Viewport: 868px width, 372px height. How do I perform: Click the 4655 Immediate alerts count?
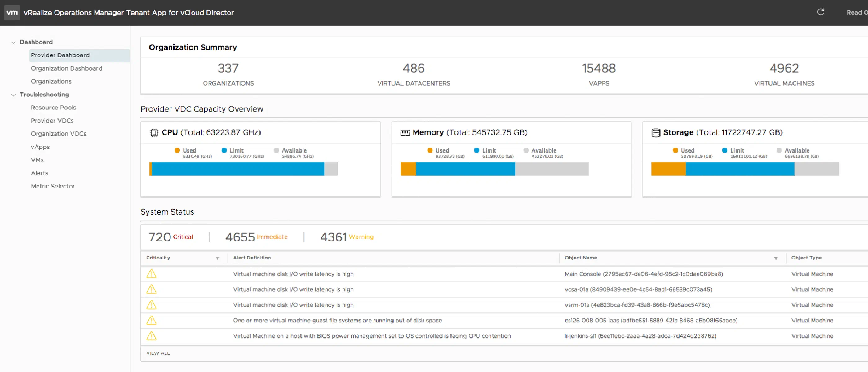(240, 237)
